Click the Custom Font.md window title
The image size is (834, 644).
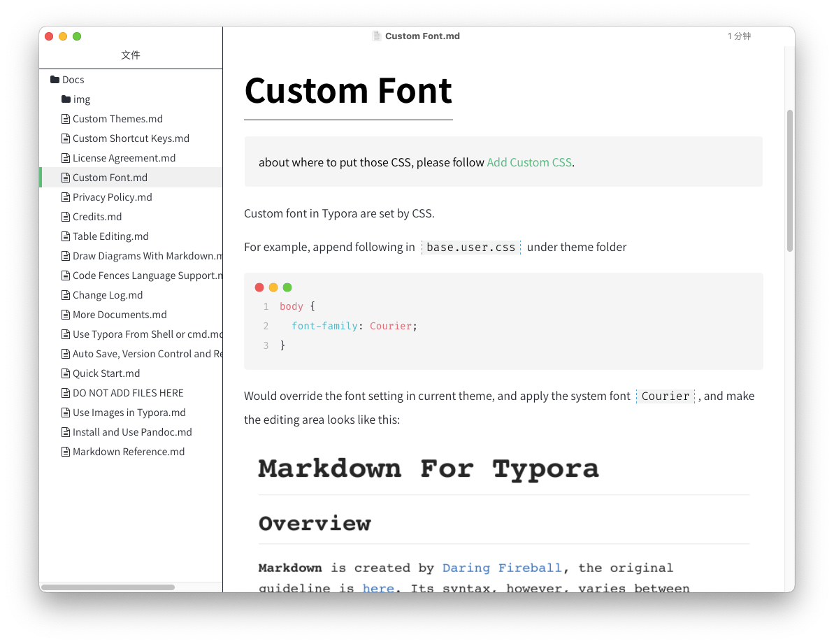[x=422, y=36]
